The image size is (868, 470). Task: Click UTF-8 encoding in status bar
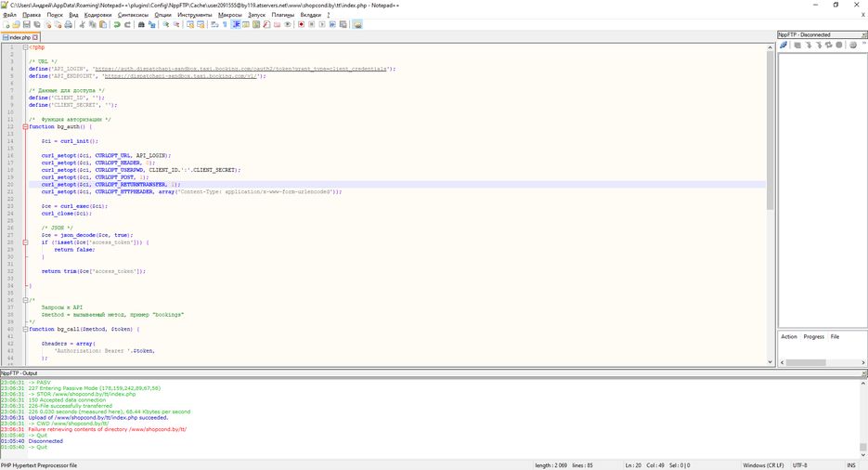click(x=800, y=465)
